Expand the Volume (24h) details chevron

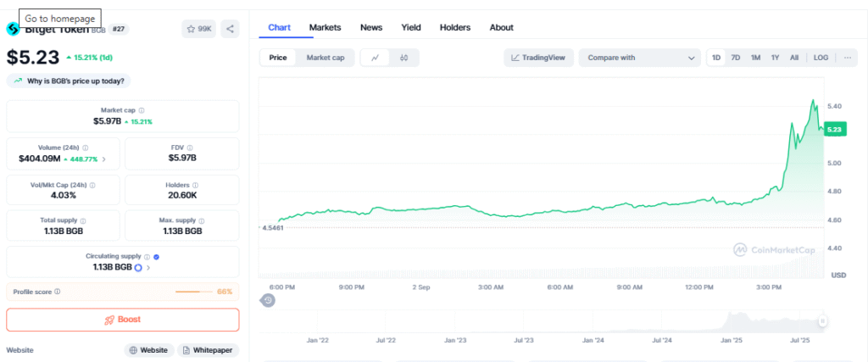[104, 159]
